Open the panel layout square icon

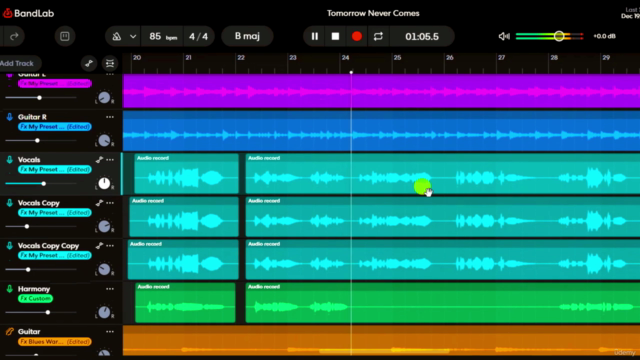coord(64,36)
